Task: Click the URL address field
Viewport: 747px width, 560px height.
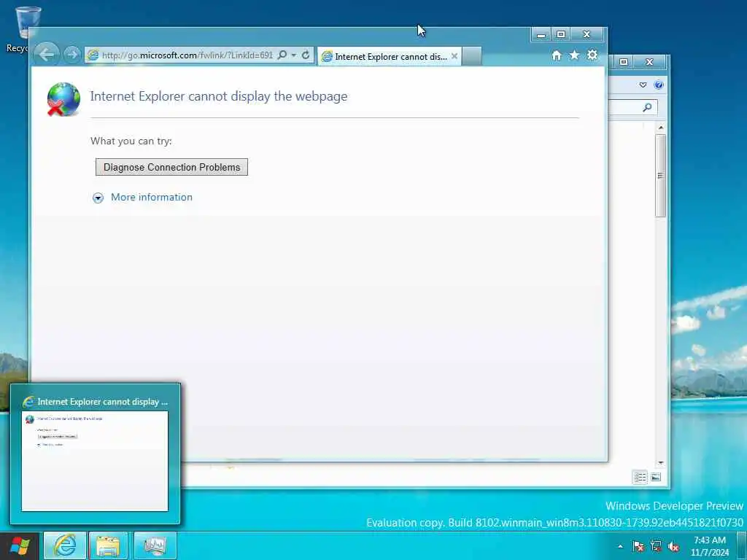Action: (x=187, y=55)
